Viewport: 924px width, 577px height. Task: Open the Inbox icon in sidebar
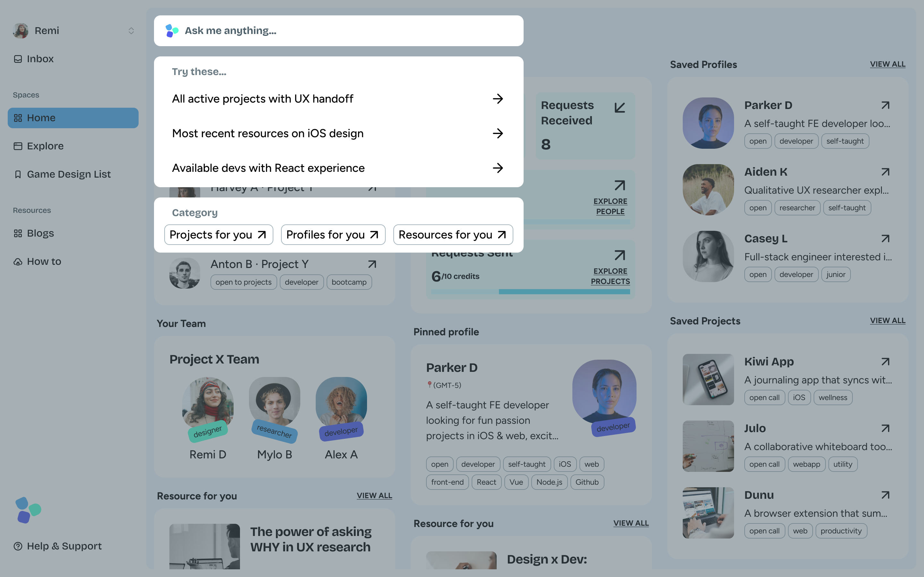(x=18, y=59)
